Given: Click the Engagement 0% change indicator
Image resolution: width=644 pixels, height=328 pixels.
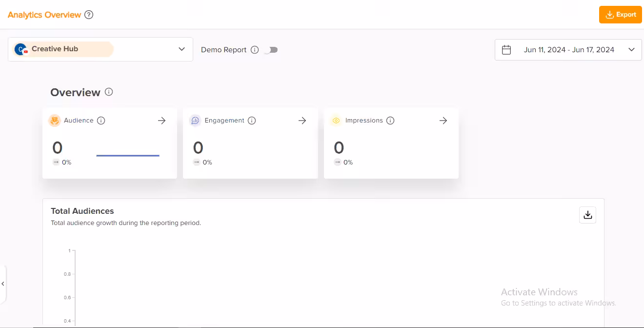Looking at the screenshot, I should (x=202, y=162).
